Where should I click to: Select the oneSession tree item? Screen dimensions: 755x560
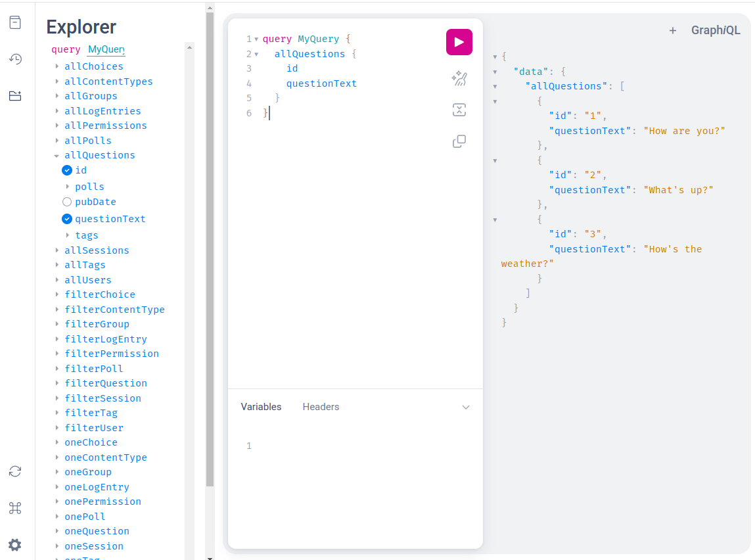(x=94, y=546)
